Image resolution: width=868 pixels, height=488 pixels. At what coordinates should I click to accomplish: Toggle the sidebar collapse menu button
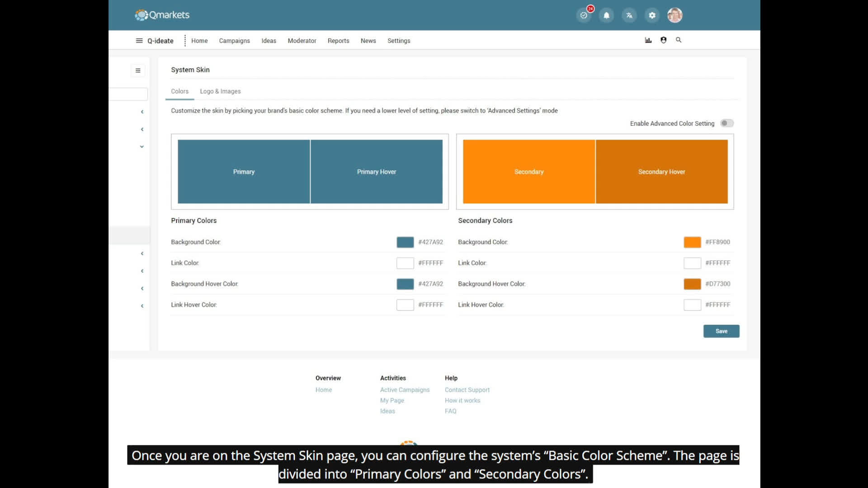138,70
